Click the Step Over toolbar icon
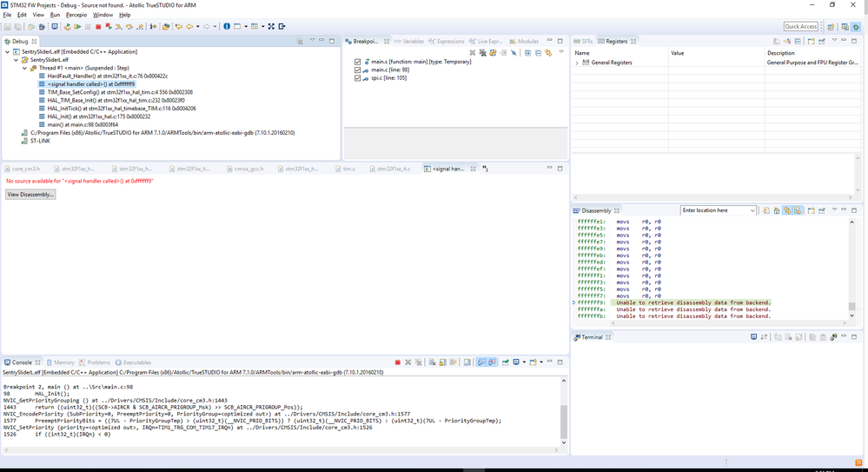 coord(129,27)
